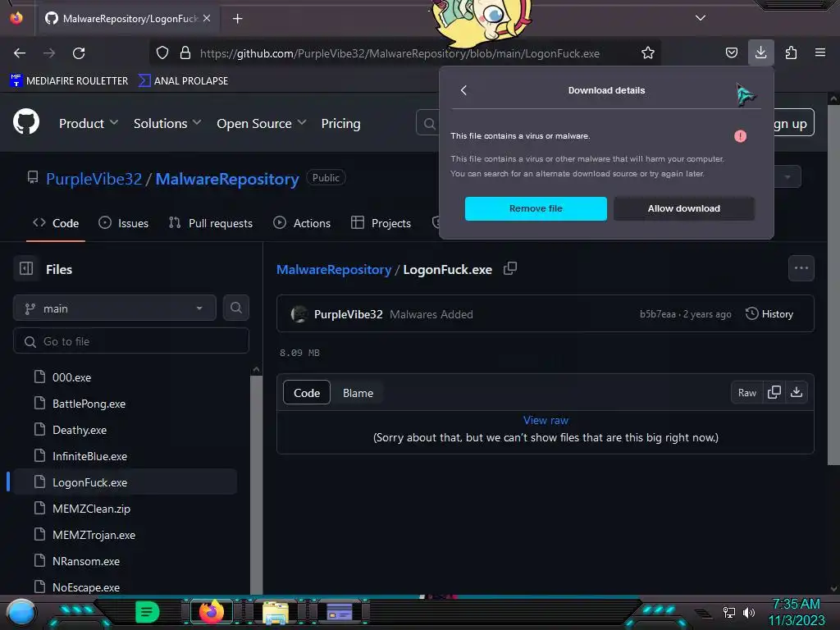Switch to the Issues tab

[x=123, y=223]
